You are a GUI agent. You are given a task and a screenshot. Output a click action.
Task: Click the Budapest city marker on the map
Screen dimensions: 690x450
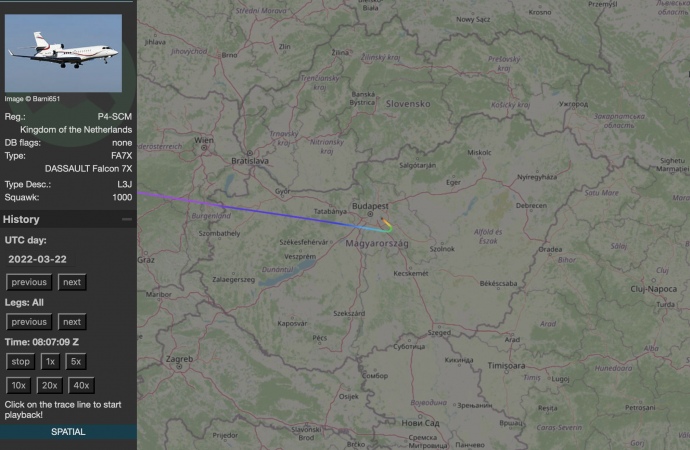click(370, 214)
